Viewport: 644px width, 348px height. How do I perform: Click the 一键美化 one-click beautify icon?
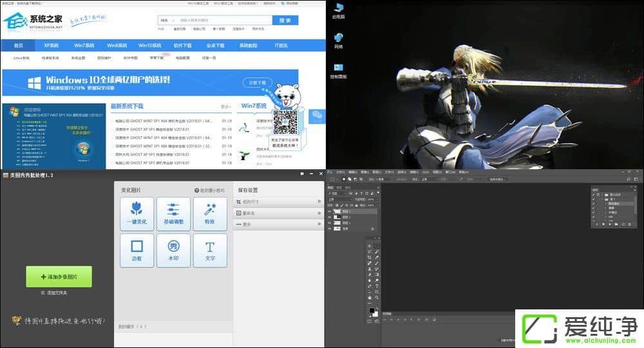(137, 214)
